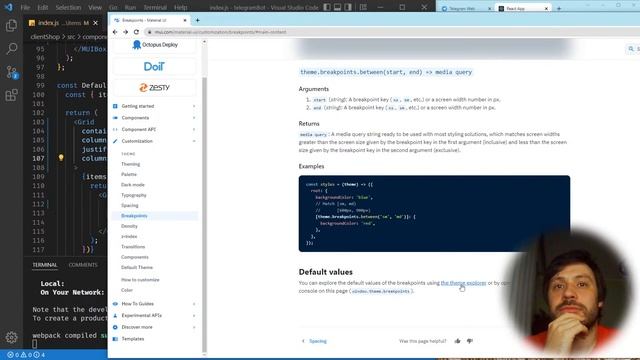The height and width of the screenshot is (360, 640).
Task: Switch to the TERMINAL panel tab
Action: click(45, 265)
